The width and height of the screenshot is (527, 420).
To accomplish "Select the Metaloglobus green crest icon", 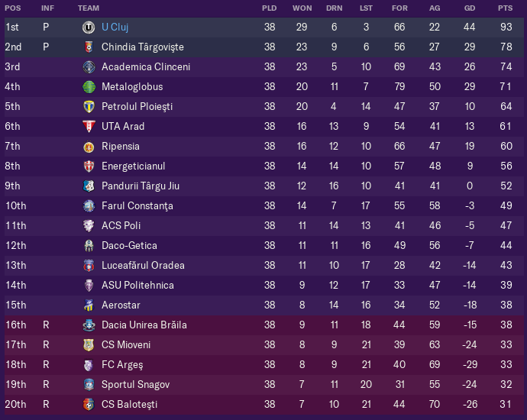I will point(89,87).
